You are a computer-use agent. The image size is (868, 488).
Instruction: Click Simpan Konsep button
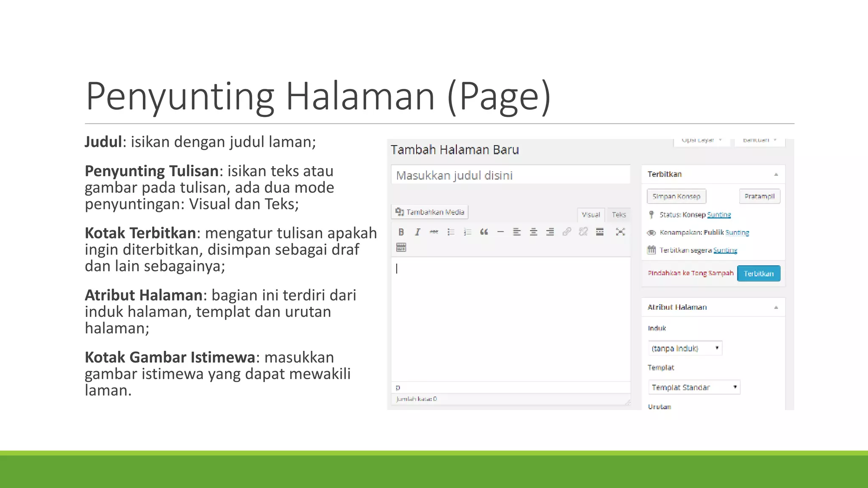tap(676, 197)
